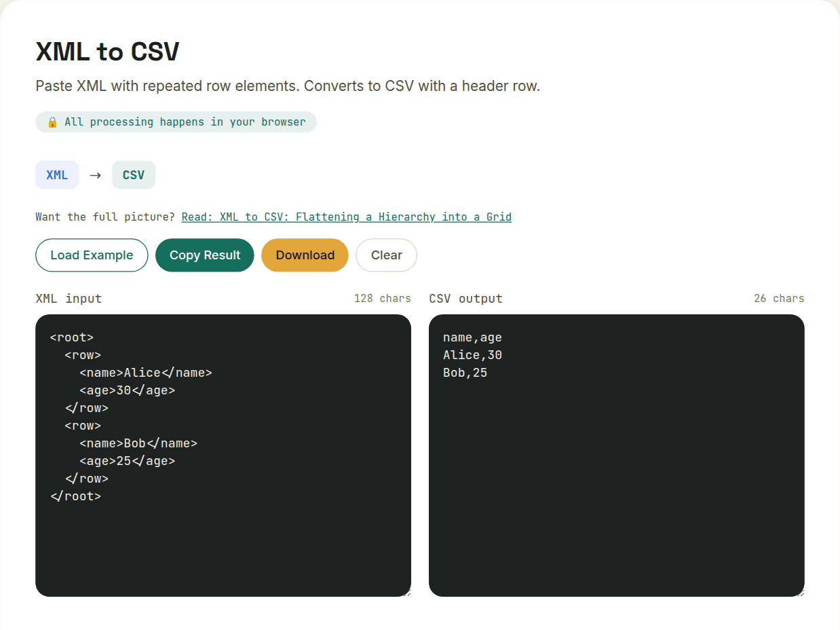Click the 'XML input' label
This screenshot has height=630, width=840.
tap(69, 299)
